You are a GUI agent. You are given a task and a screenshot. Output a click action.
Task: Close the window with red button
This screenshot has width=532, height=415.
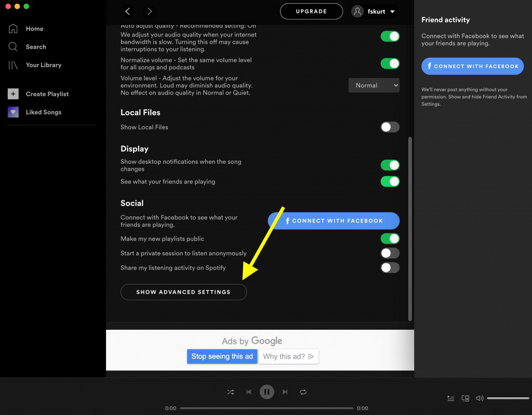[8, 6]
